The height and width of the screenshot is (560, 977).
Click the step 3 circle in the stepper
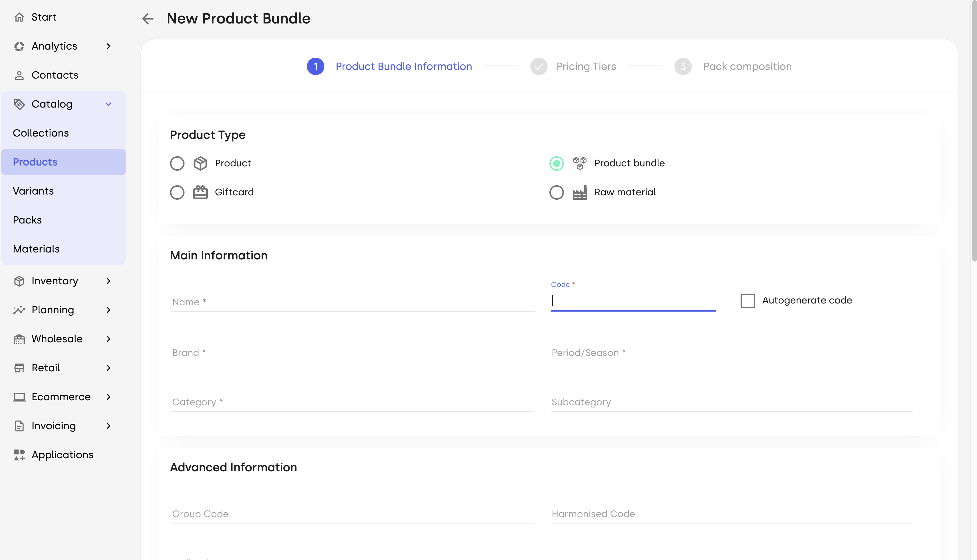[x=683, y=66]
